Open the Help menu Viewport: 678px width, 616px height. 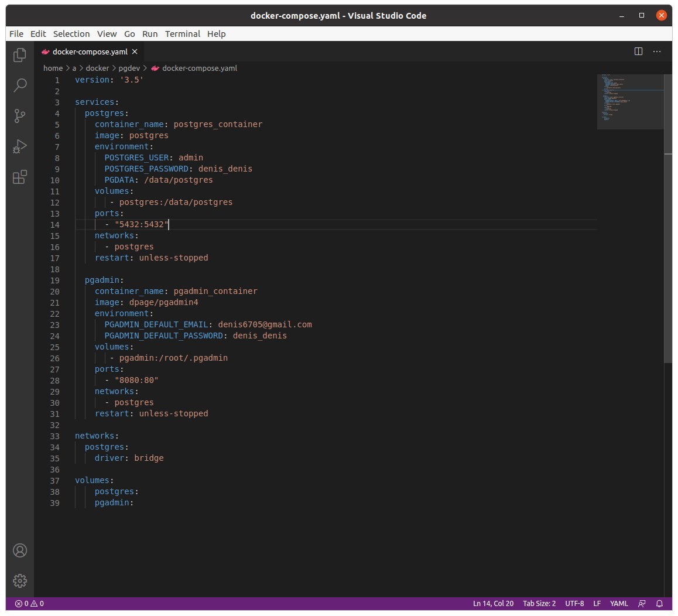pyautogui.click(x=216, y=34)
